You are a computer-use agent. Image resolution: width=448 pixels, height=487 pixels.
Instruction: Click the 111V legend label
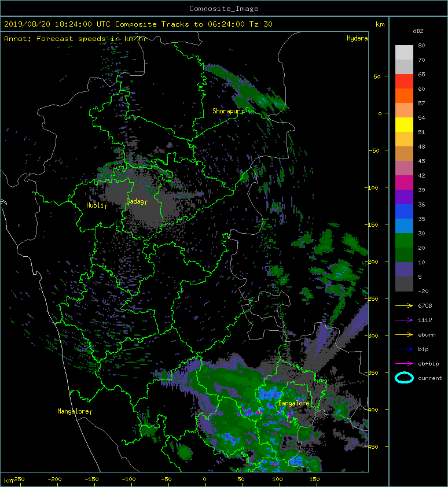(x=425, y=320)
